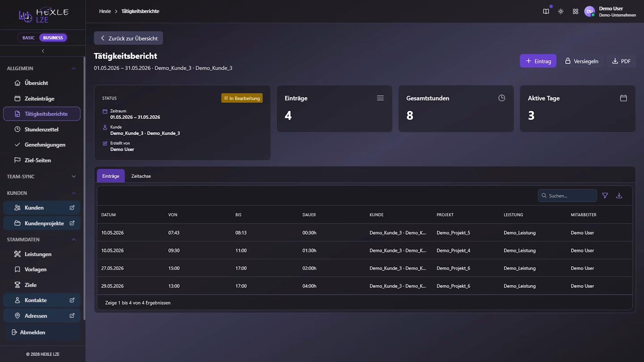Image resolution: width=644 pixels, height=362 pixels.
Task: Sort by DATUM column header
Action: pos(109,215)
